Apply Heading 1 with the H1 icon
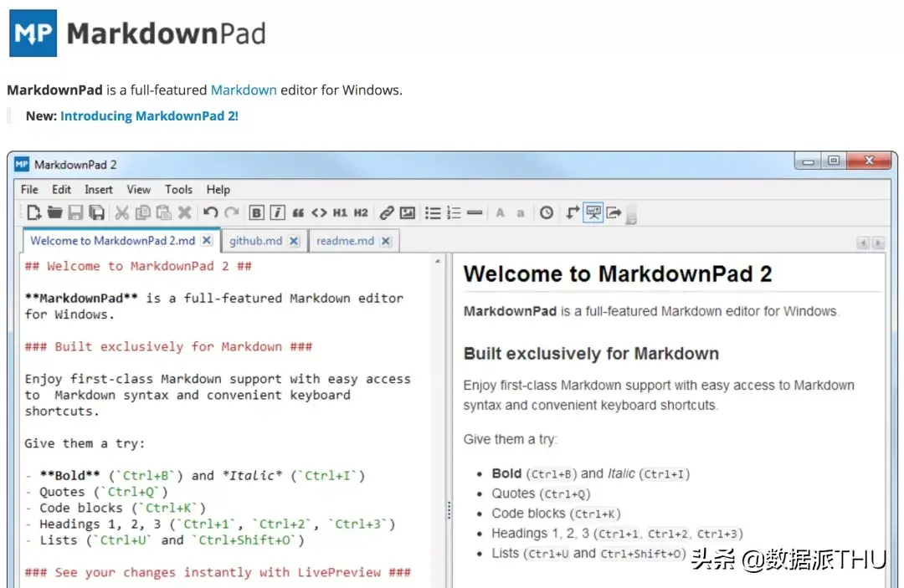Image resolution: width=904 pixels, height=588 pixels. [x=340, y=213]
